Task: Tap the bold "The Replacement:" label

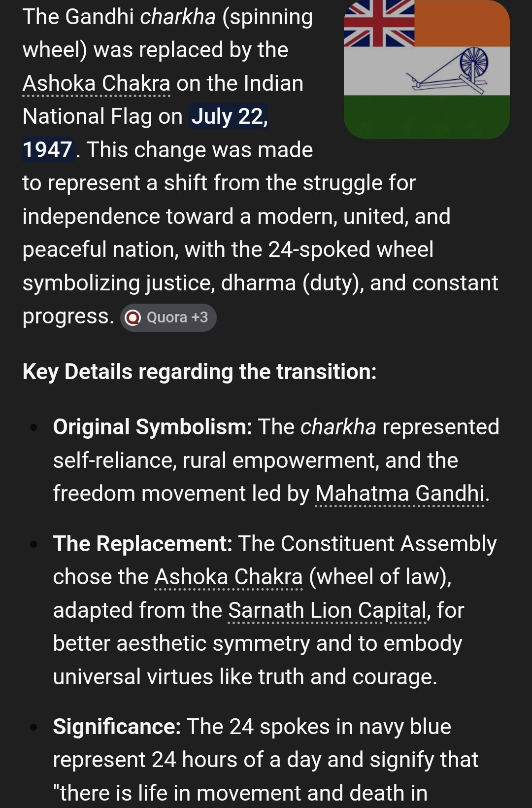Action: (x=143, y=544)
